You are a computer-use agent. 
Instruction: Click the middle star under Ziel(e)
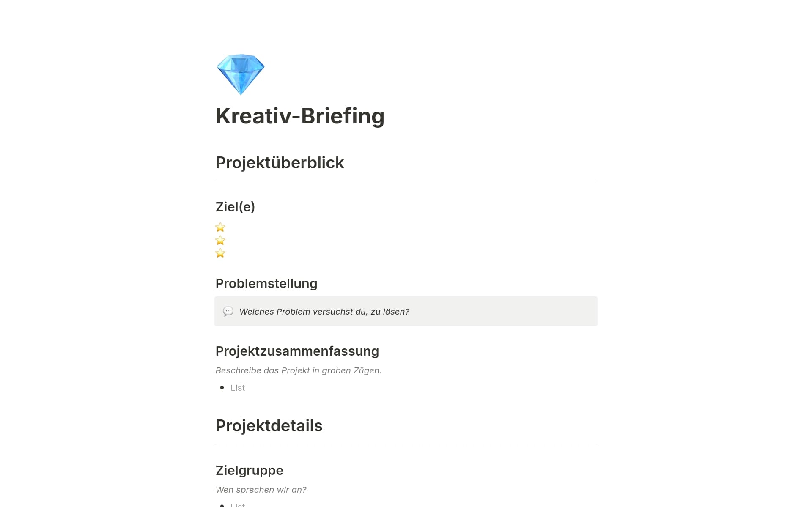pos(220,241)
